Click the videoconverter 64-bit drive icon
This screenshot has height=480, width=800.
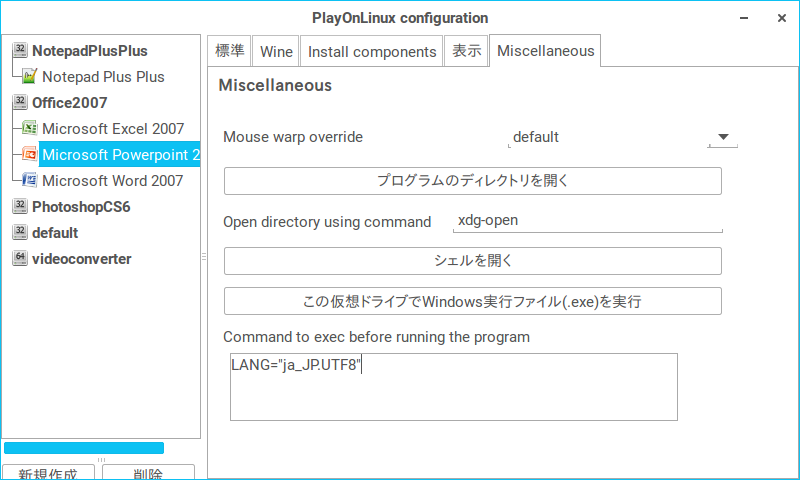coord(20,258)
